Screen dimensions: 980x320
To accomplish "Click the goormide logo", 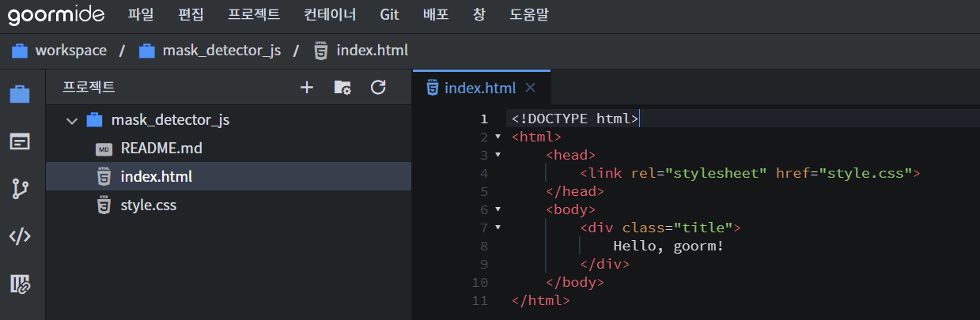I will (x=57, y=14).
